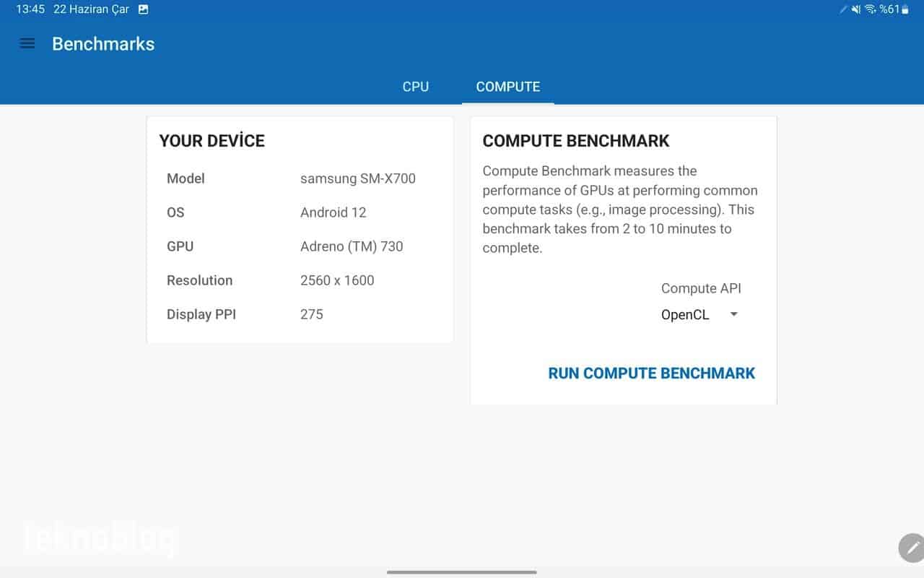Tap the S Pen status bar icon
This screenshot has width=924, height=578.
[x=843, y=9]
